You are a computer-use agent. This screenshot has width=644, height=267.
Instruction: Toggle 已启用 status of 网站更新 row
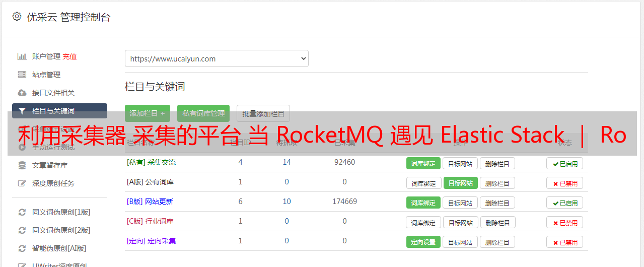click(565, 203)
